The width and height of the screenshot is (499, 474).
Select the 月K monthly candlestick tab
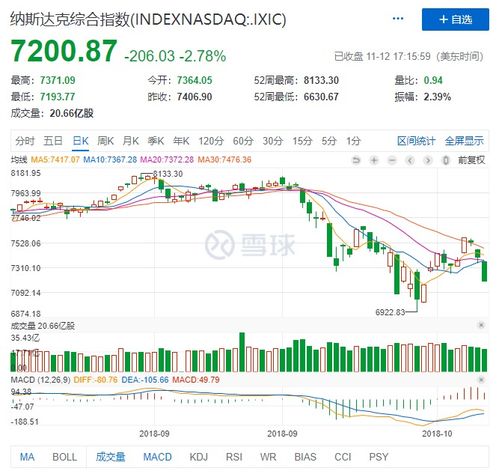point(131,141)
